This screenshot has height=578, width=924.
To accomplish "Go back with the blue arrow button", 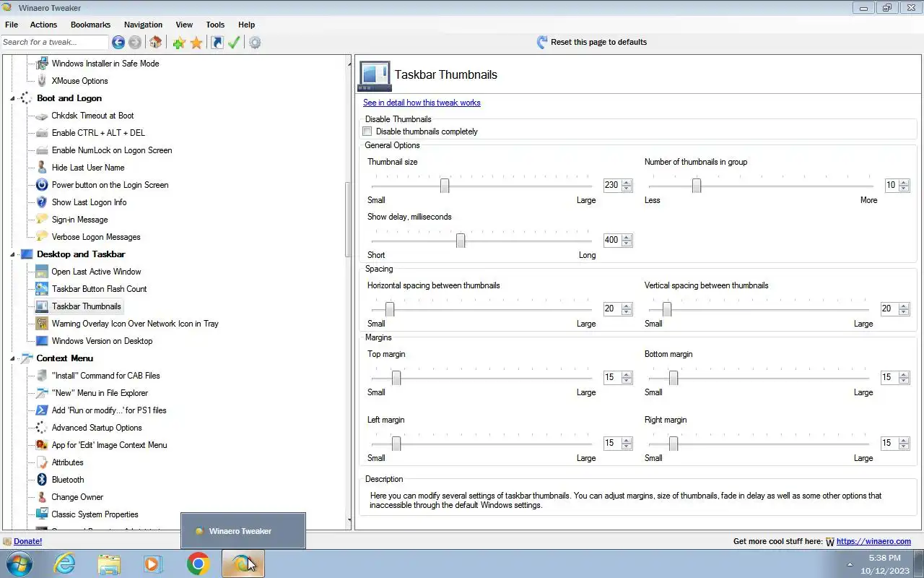I will coord(118,43).
